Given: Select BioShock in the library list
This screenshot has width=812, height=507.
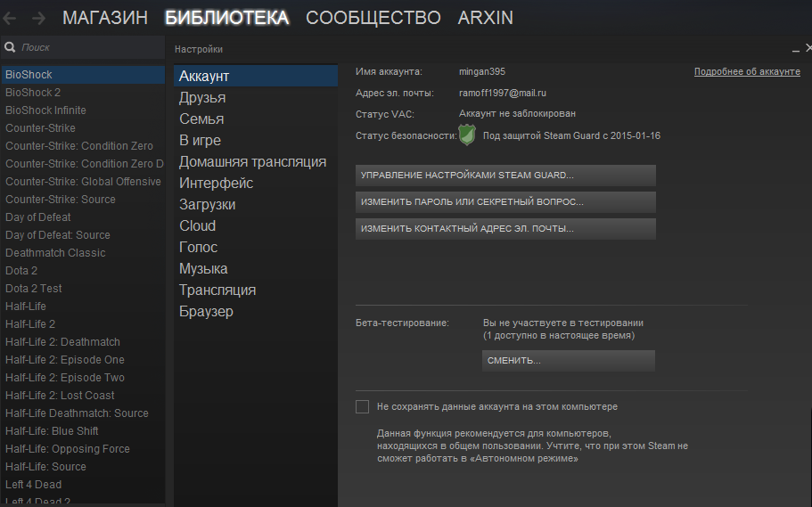Looking at the screenshot, I should [83, 75].
